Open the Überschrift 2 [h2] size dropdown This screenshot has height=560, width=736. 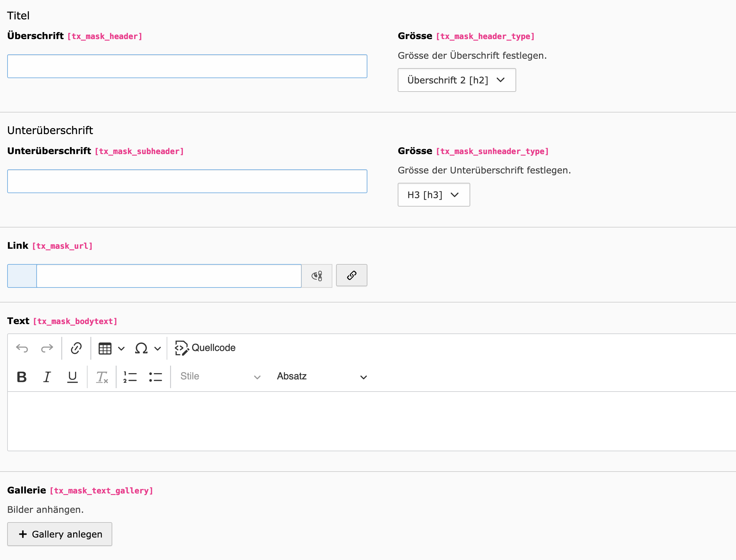[x=456, y=80]
